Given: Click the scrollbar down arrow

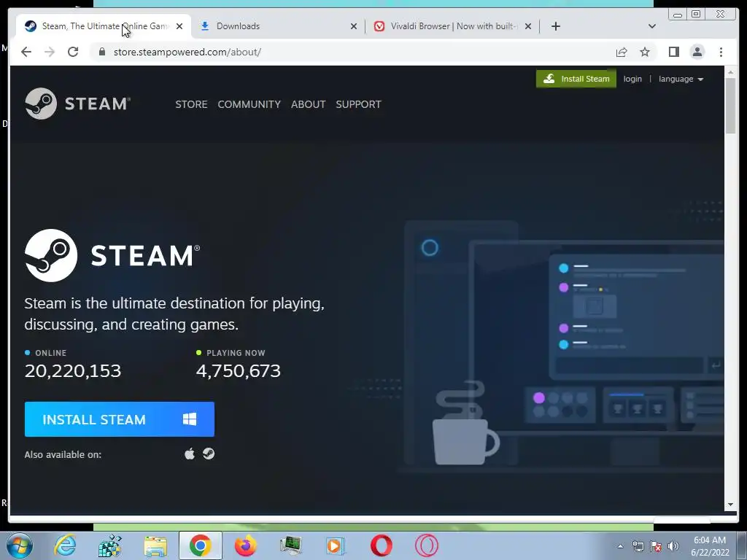Looking at the screenshot, I should pos(730,505).
